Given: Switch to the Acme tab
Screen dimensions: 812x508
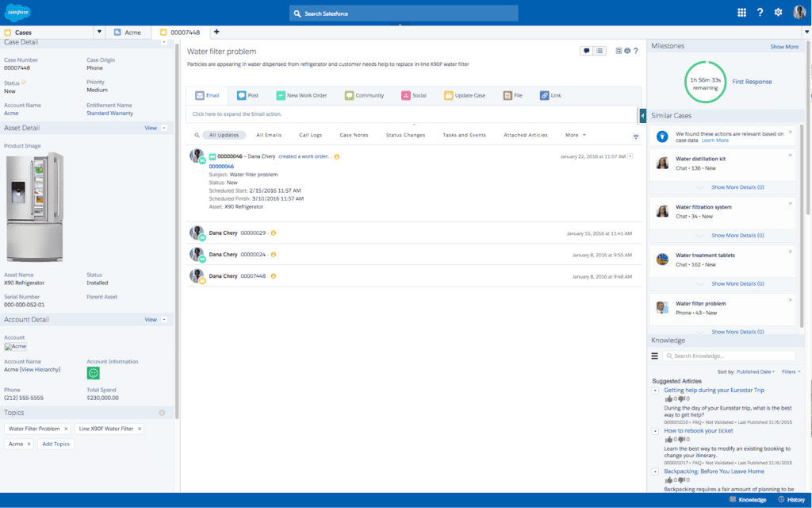Looking at the screenshot, I should pyautogui.click(x=128, y=33).
